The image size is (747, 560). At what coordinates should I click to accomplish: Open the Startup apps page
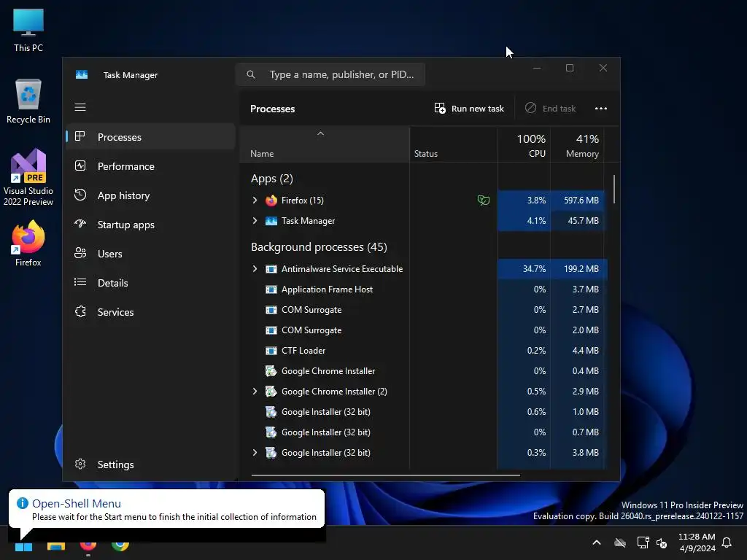(x=150, y=224)
